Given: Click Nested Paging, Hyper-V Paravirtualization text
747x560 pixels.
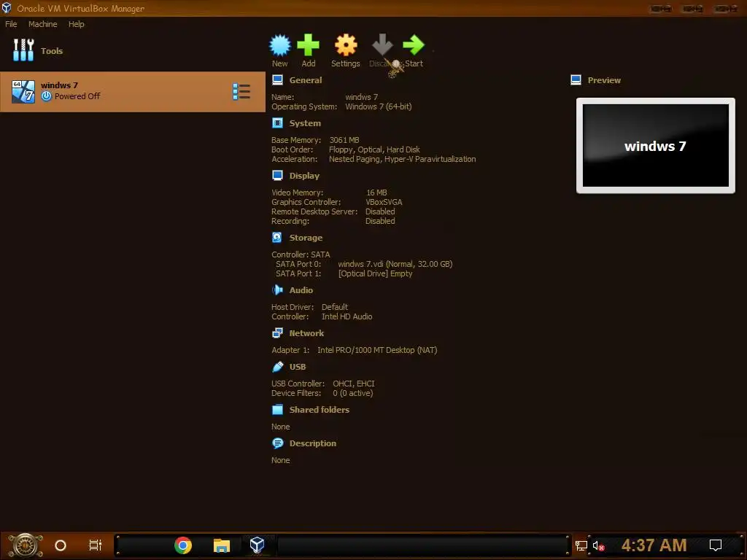Looking at the screenshot, I should click(x=402, y=159).
